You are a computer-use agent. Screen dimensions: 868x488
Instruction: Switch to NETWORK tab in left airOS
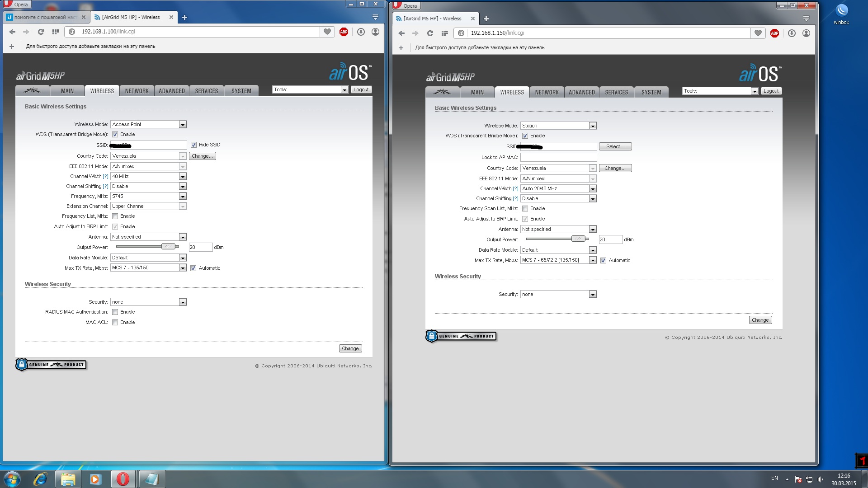click(x=137, y=91)
